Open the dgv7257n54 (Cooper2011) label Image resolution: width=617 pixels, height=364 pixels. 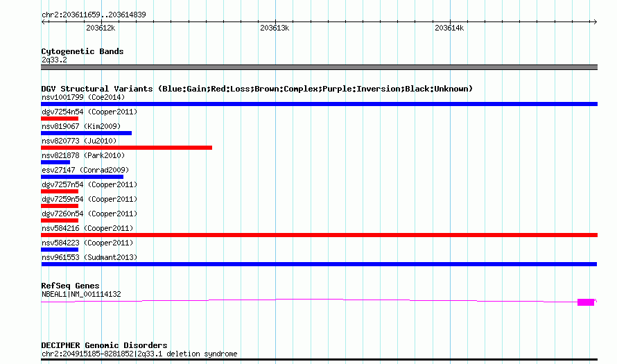[x=89, y=184]
